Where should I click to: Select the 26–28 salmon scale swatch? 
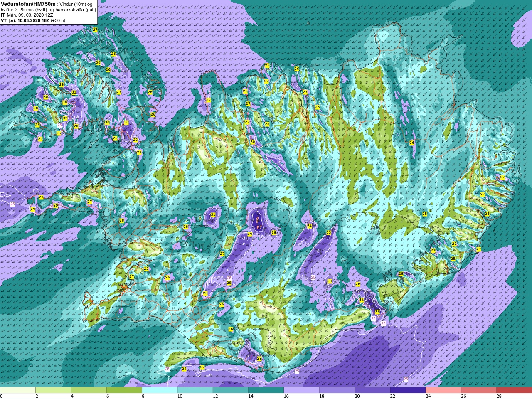(479, 390)
